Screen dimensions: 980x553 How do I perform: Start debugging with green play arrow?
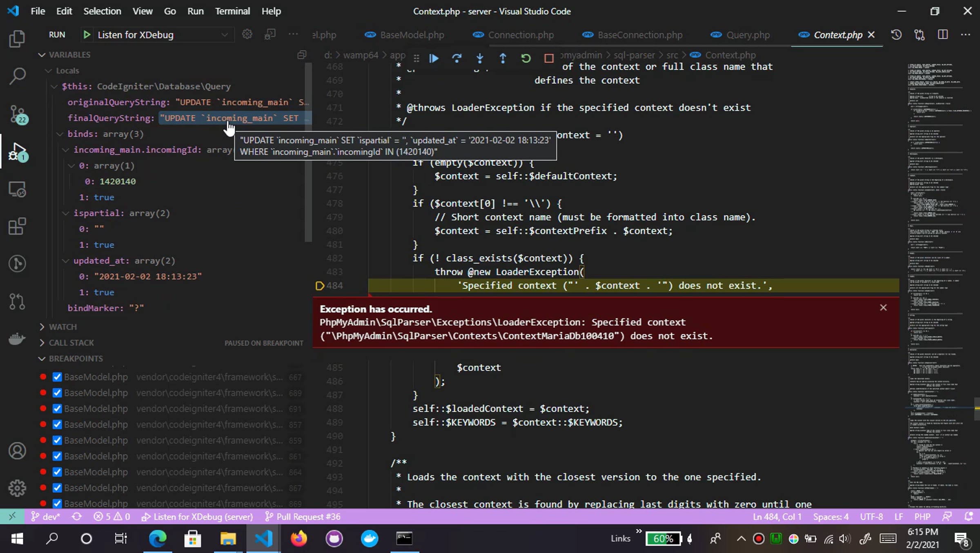[87, 35]
